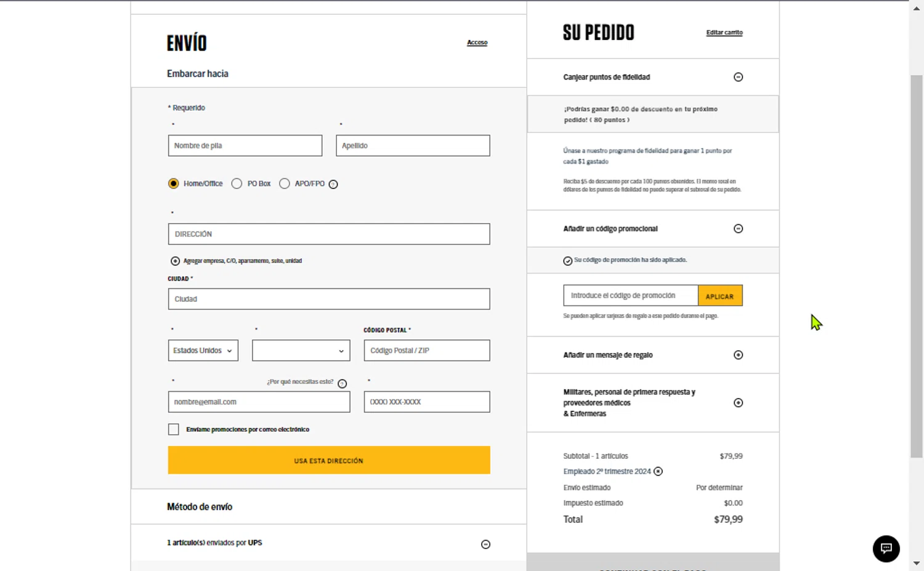924x571 pixels.
Task: Click the Total $79,99 amount
Action: pyautogui.click(x=728, y=520)
